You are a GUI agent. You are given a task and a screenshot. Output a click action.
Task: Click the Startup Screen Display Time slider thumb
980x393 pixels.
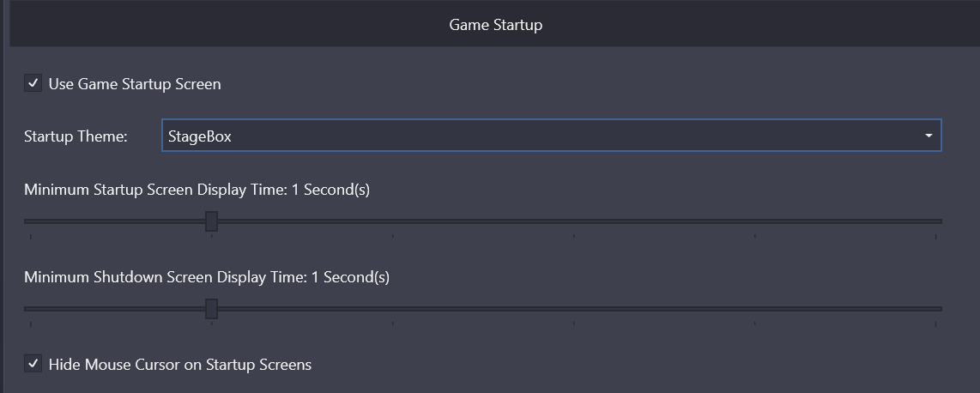(211, 221)
